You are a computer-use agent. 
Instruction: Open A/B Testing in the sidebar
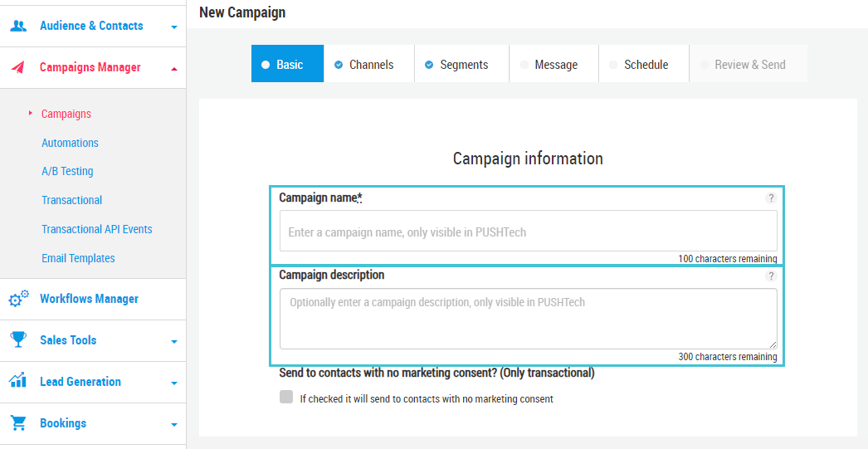(x=67, y=171)
